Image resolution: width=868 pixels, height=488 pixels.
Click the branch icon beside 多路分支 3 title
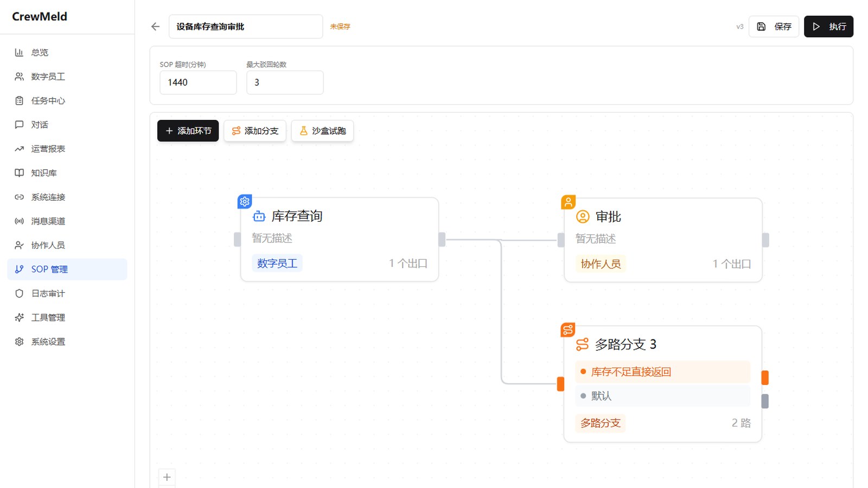pyautogui.click(x=582, y=344)
